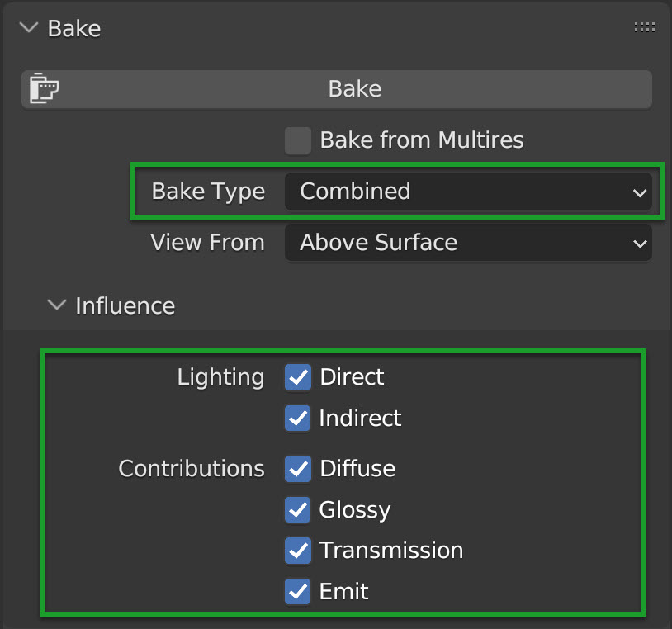Open the View From dropdown
The width and height of the screenshot is (672, 629).
tap(468, 243)
